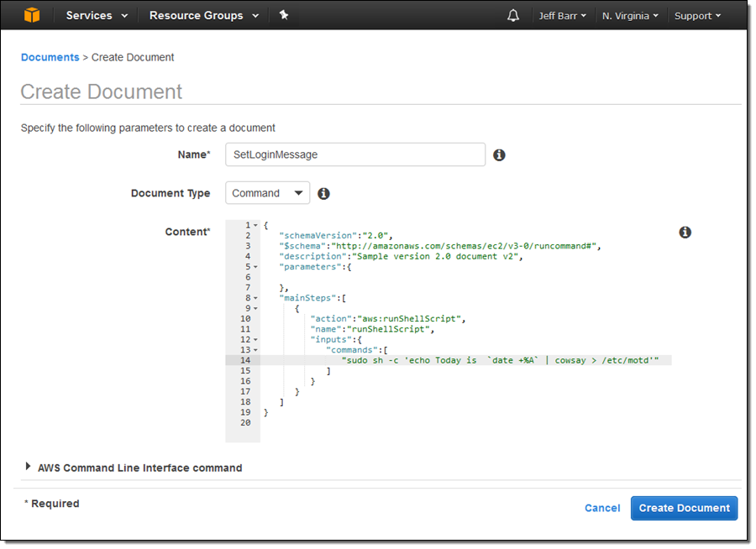
Task: Click info icon beside Document Type
Action: pyautogui.click(x=323, y=194)
